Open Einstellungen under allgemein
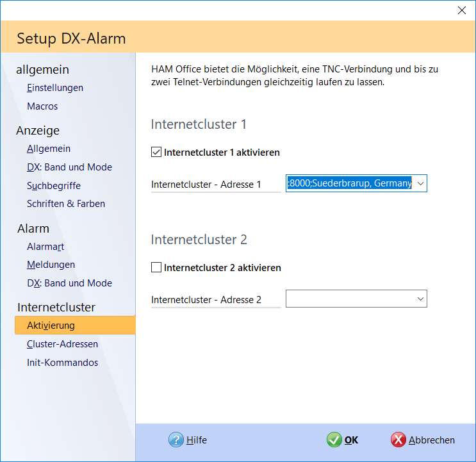 (x=55, y=88)
